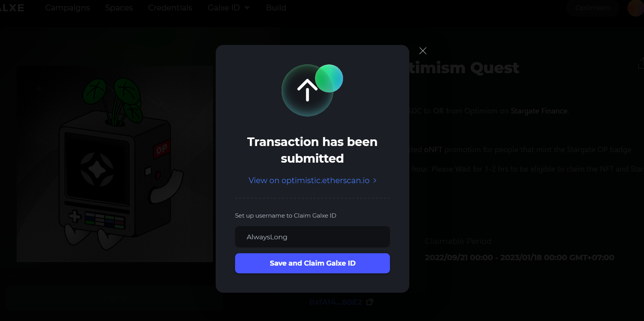
Task: Click the upload arrow transaction icon
Action: click(307, 90)
